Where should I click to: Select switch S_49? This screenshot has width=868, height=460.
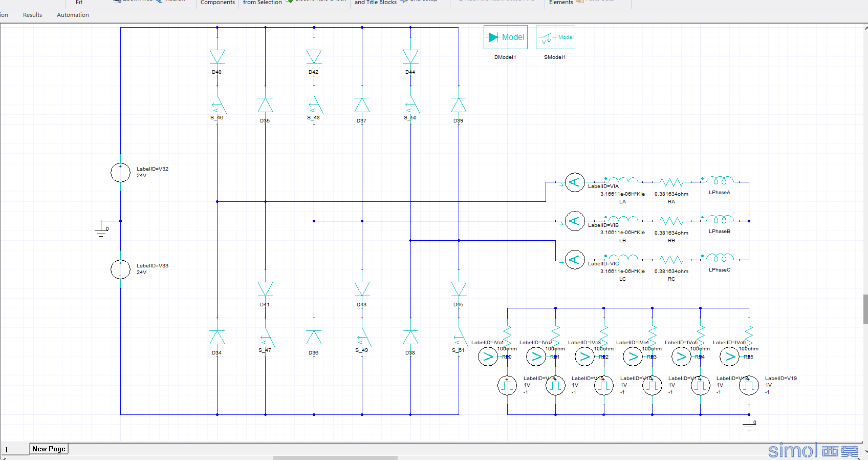[x=363, y=337]
